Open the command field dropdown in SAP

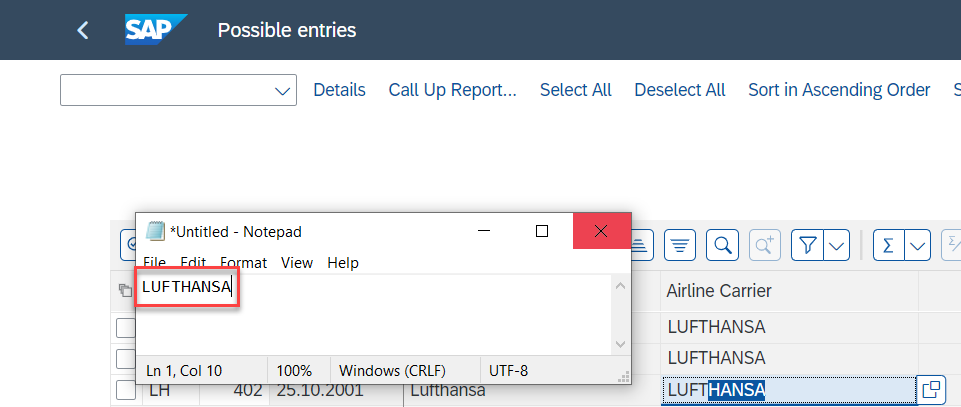pyautogui.click(x=282, y=91)
